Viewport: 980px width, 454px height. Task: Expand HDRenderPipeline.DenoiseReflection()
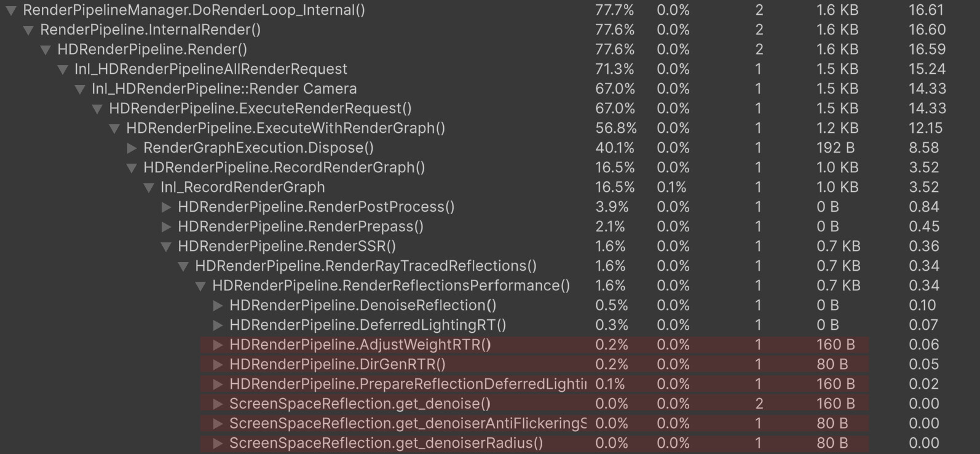pyautogui.click(x=216, y=305)
